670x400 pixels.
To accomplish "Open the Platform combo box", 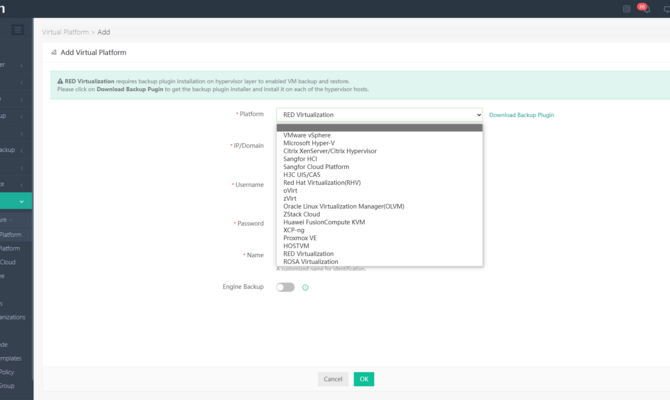I will (x=379, y=115).
